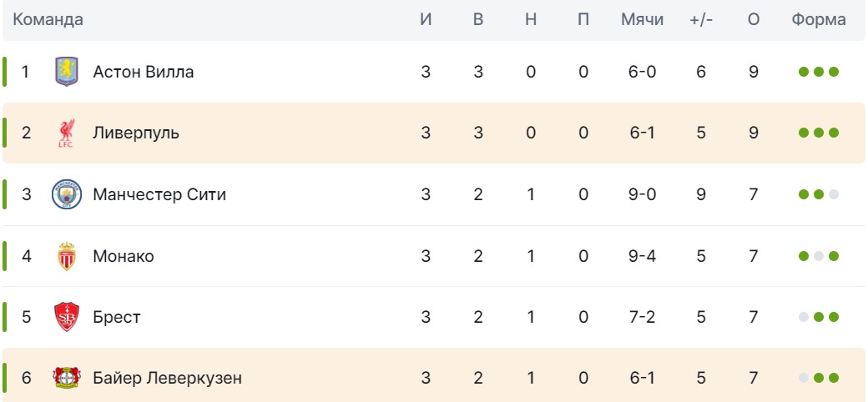The image size is (868, 402).
Task: Open the Астон Вилла team link
Action: click(x=144, y=72)
